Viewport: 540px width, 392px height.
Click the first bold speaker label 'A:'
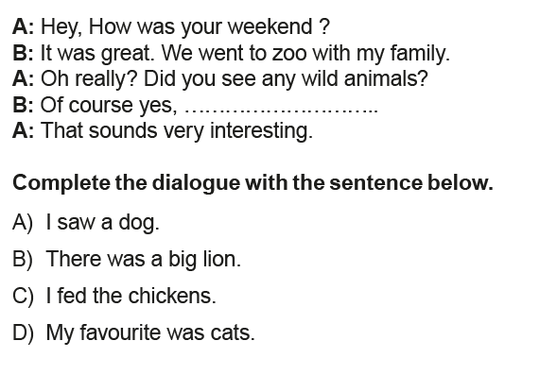pos(23,26)
